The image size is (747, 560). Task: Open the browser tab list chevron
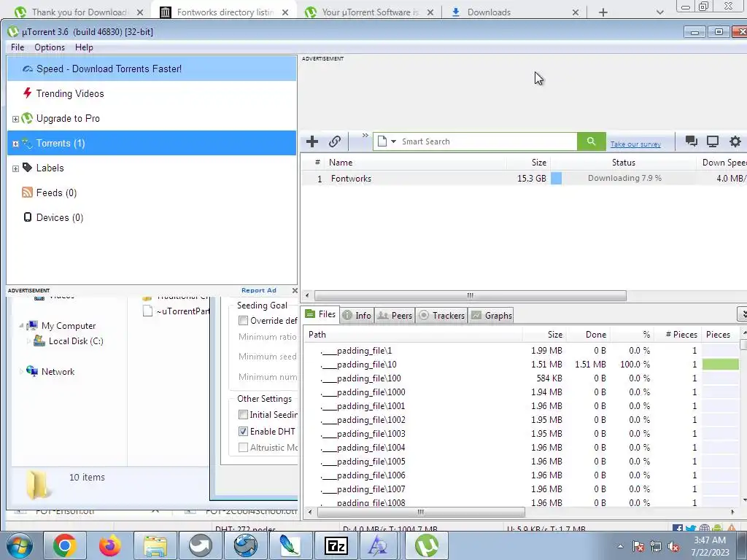point(659,12)
